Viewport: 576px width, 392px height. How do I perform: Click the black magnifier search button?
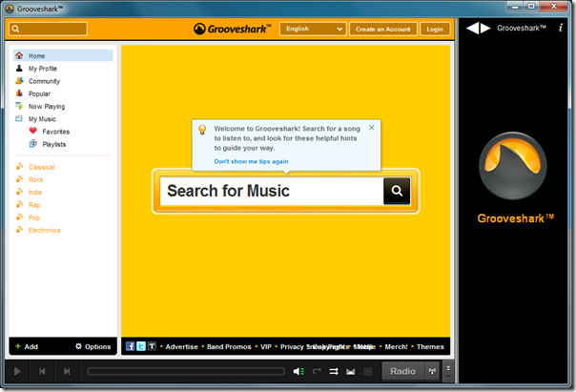[x=397, y=191]
